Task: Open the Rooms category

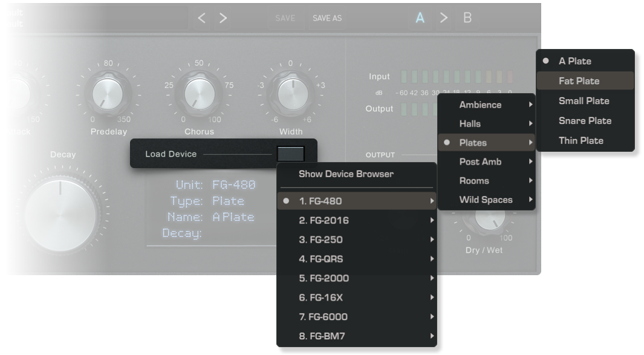Action: [486, 180]
